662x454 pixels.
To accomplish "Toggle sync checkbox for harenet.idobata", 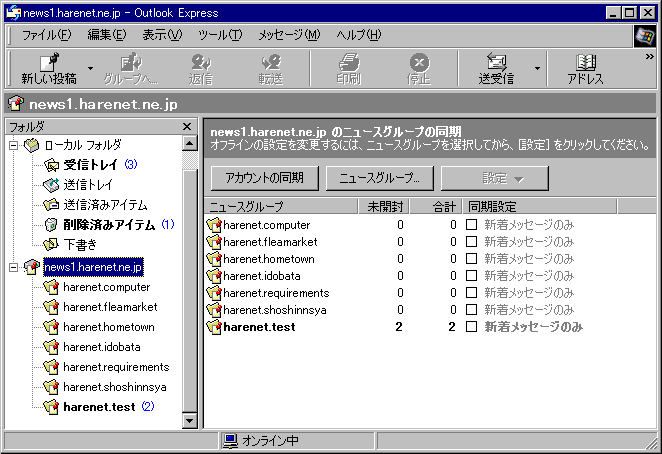I will pos(471,276).
